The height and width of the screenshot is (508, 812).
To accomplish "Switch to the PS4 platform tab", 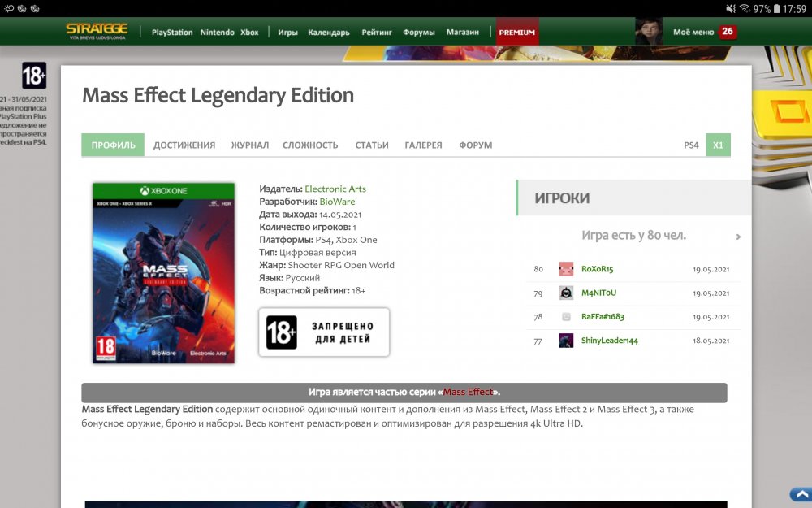I will tap(692, 145).
